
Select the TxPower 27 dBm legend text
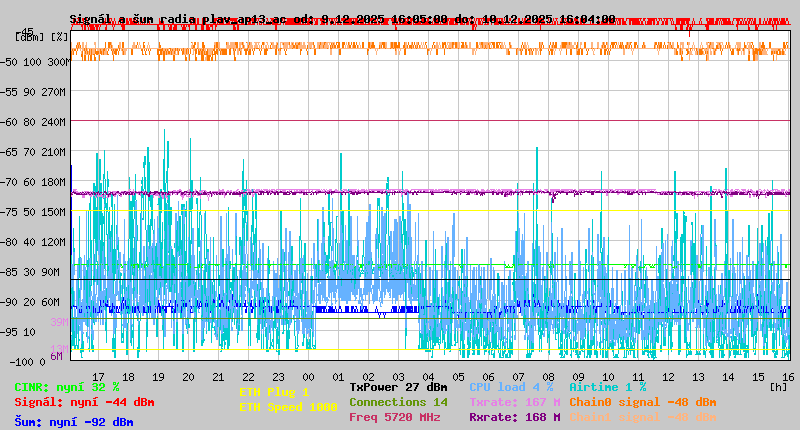coord(398,387)
